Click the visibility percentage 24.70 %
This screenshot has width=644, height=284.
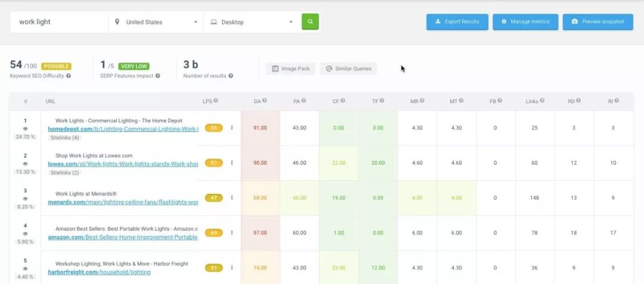[x=25, y=137]
